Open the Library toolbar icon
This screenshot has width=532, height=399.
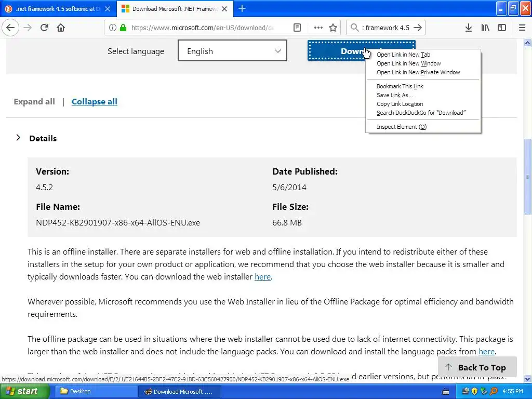[485, 28]
